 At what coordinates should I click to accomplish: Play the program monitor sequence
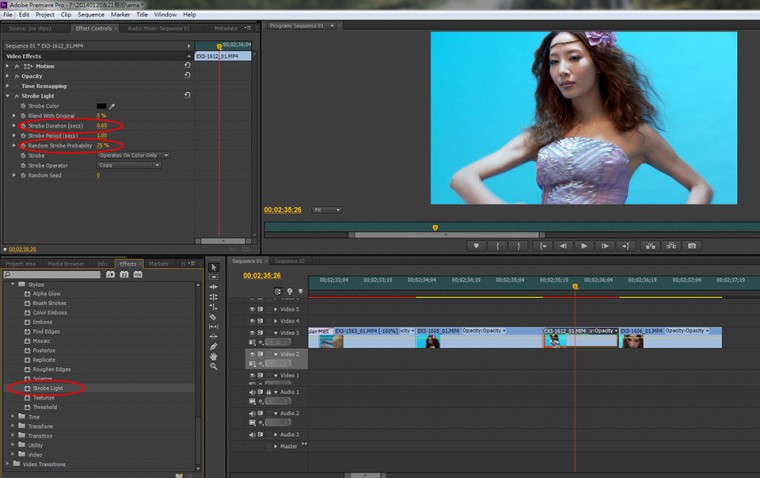(584, 245)
